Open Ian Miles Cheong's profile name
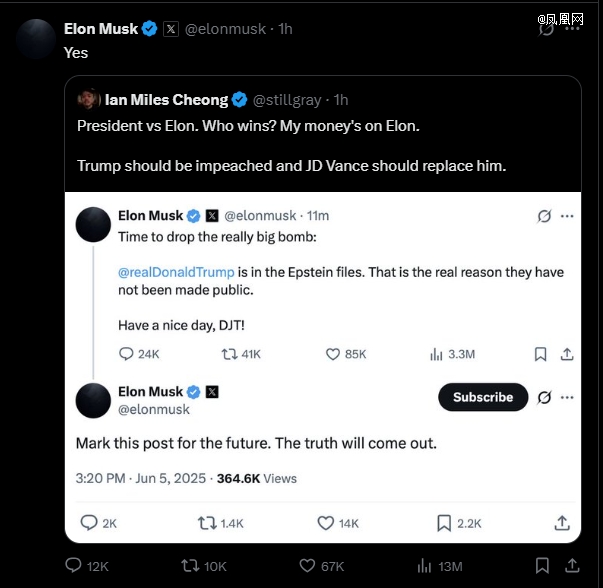603x588 pixels. point(166,100)
